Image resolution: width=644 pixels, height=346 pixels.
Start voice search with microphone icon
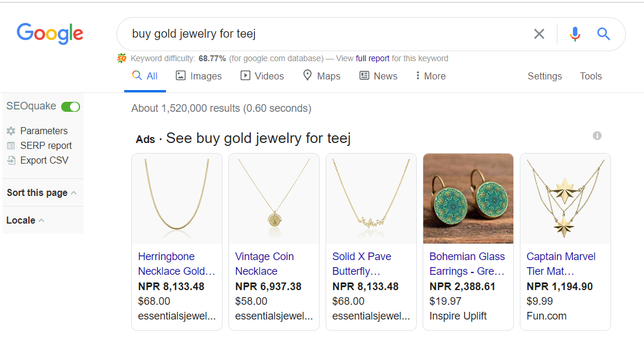tap(575, 34)
